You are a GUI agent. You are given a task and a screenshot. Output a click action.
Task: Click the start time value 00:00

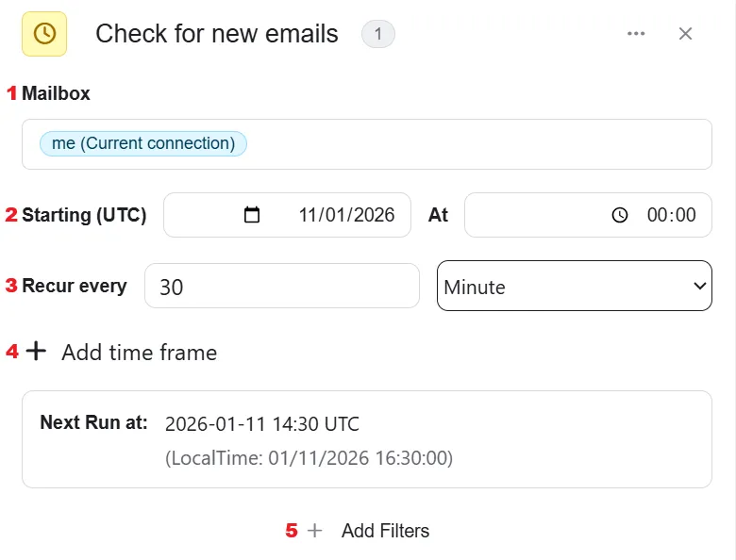[671, 215]
